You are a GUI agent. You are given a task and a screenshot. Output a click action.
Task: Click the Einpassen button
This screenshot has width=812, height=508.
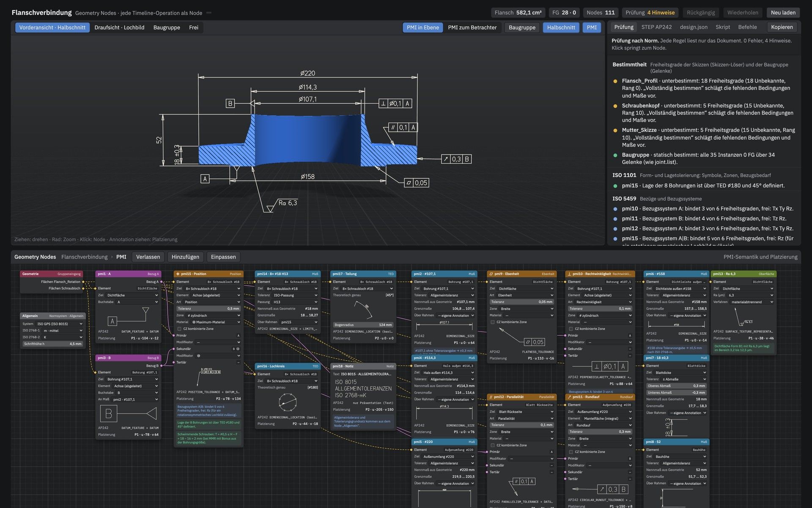click(x=223, y=257)
